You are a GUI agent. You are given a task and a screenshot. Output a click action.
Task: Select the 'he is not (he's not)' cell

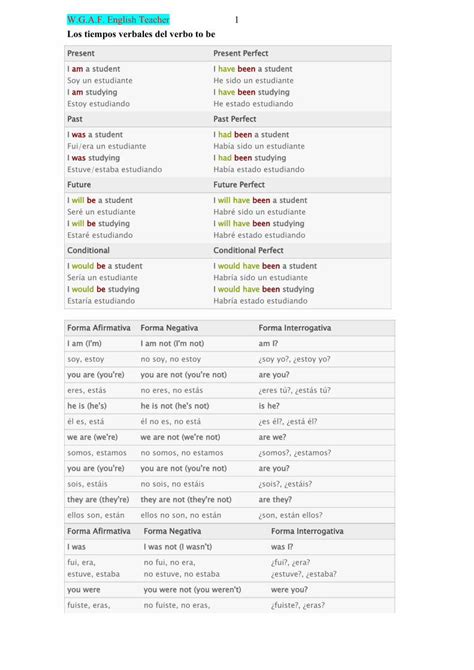(x=175, y=406)
